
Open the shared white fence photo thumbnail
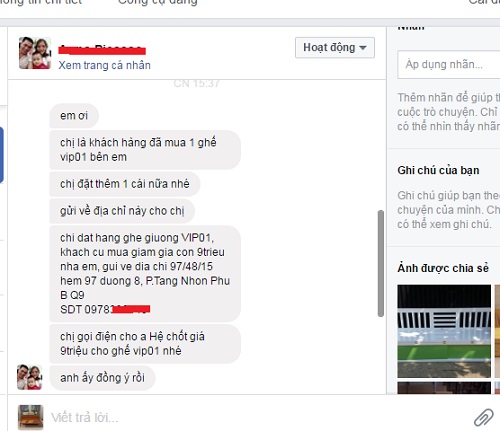click(444, 331)
